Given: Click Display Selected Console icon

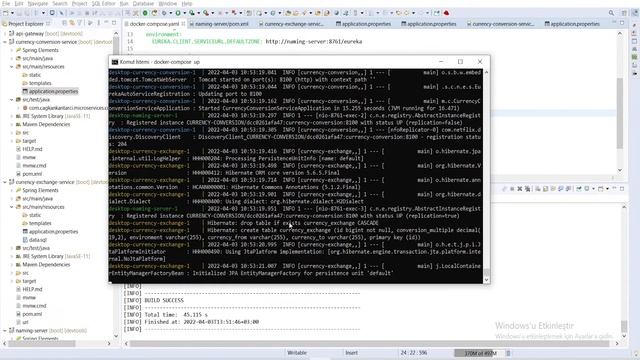Looking at the screenshot, I should (x=587, y=189).
